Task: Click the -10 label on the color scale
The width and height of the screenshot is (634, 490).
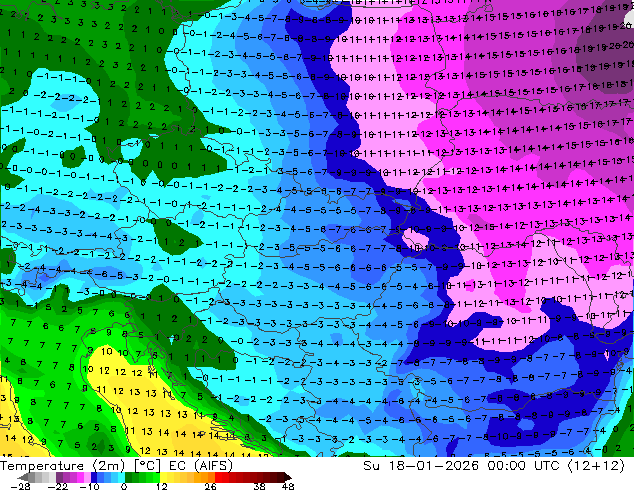Action: click(x=89, y=486)
